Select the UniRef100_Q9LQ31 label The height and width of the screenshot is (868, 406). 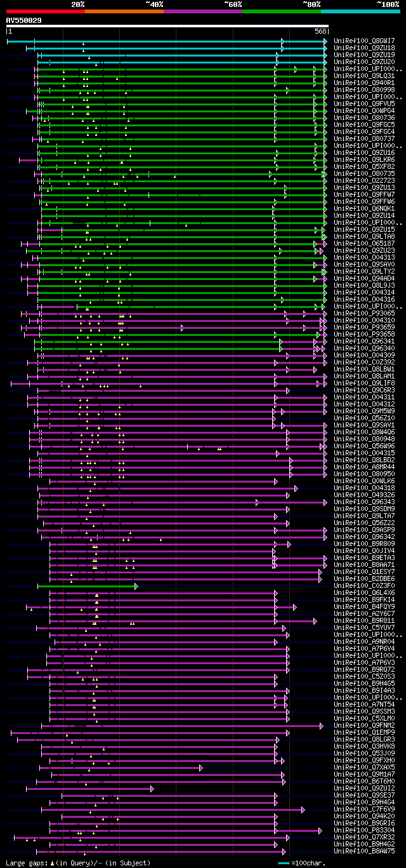pyautogui.click(x=364, y=76)
